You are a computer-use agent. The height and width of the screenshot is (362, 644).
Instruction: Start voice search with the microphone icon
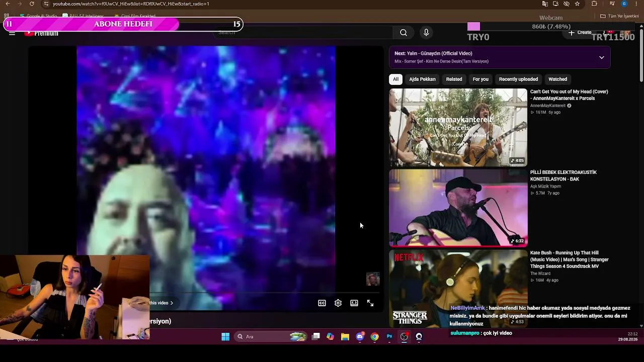pos(426,33)
